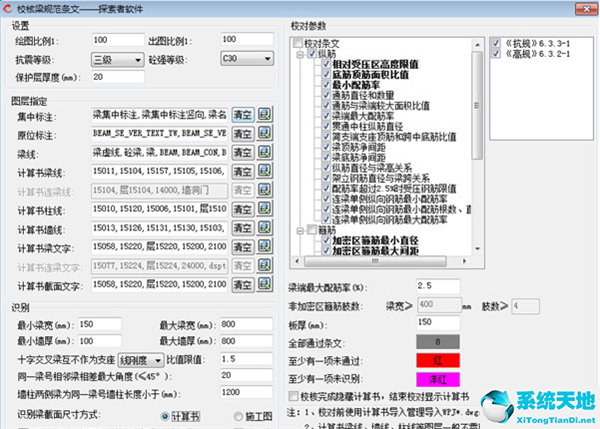The width and height of the screenshot is (600, 429).
Task: Select 梁顶筋净间距 tree item
Action: click(359, 147)
